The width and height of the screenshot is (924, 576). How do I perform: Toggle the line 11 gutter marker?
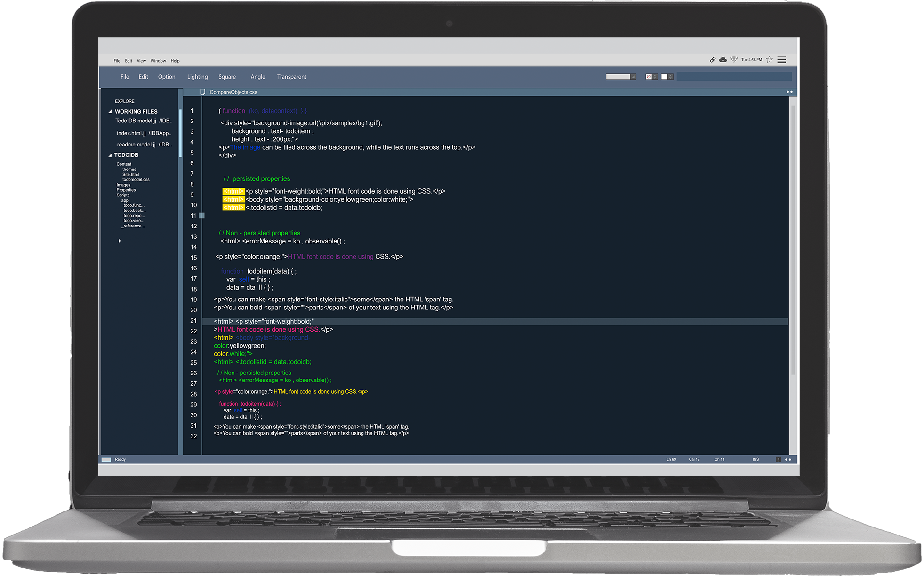coord(202,216)
